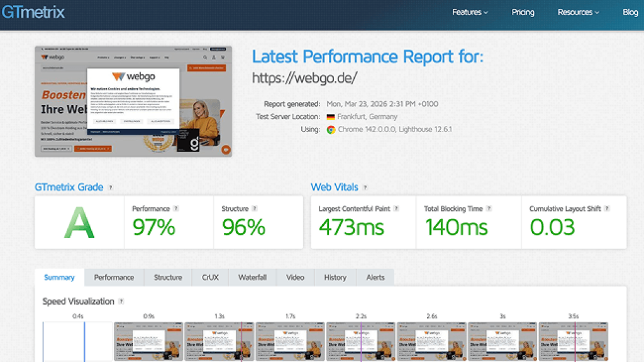Screen dimensions: 644x362
Task: Expand the Resources dropdown menu
Action: pos(578,13)
